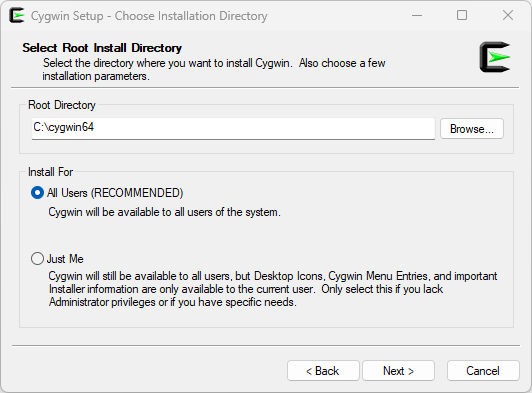
Task: Click the 'Select Root Install Directory' heading
Action: (x=102, y=48)
